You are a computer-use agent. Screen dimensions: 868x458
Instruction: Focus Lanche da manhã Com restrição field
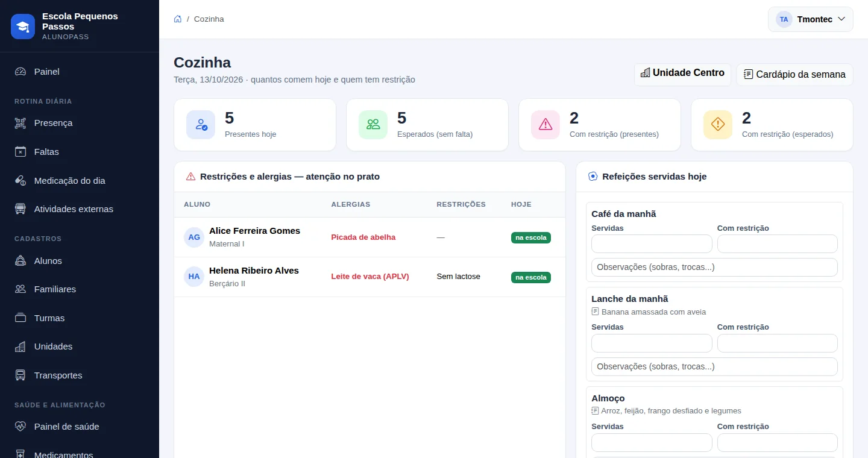click(778, 343)
